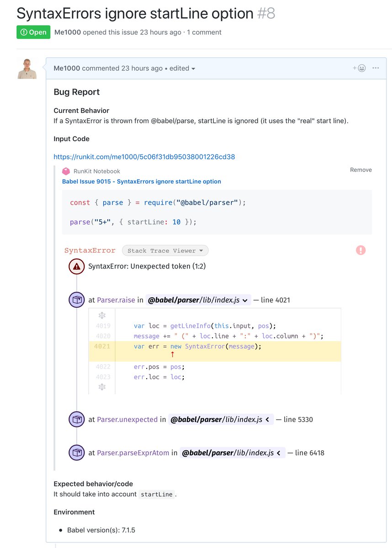The height and width of the screenshot is (548, 392).
Task: Click the issue number #8
Action: click(266, 13)
